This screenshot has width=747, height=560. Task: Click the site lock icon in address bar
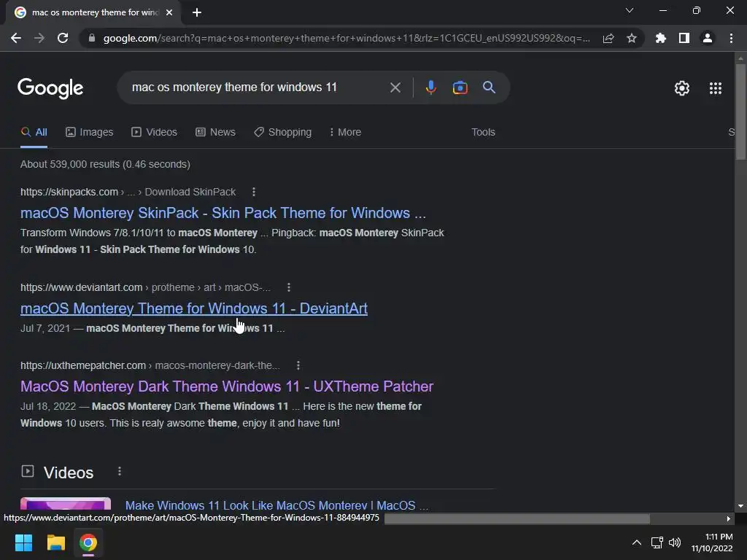click(x=92, y=38)
